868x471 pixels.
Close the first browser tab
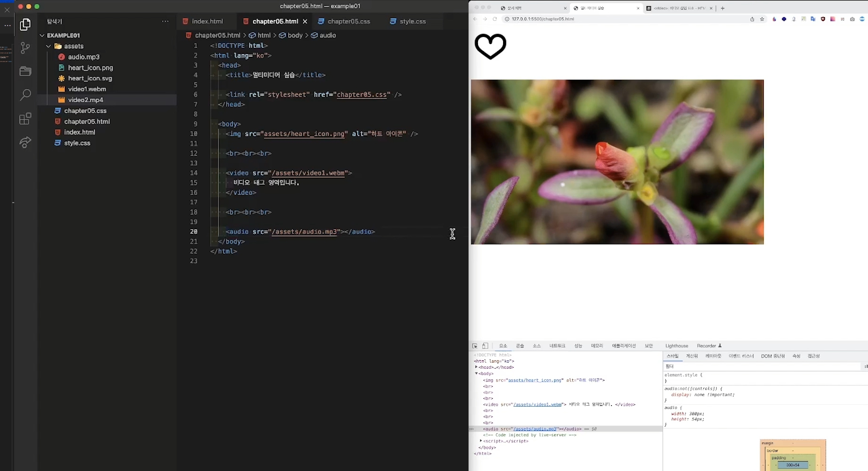(x=565, y=8)
